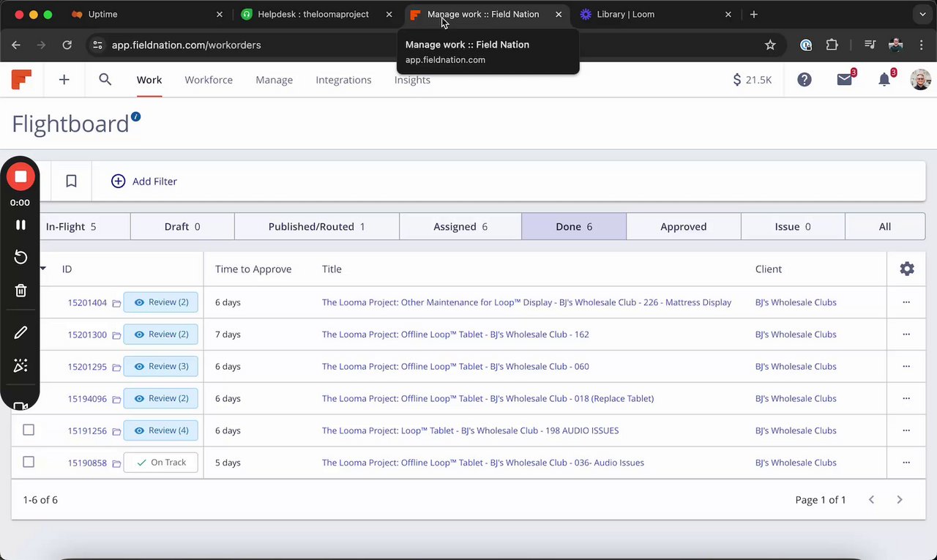Open row actions menu for work order 15190858
This screenshot has width=937, height=560.
[906, 463]
